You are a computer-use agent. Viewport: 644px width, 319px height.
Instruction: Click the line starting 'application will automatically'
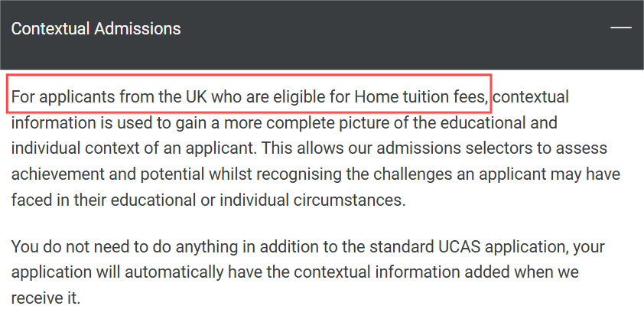[x=294, y=272]
